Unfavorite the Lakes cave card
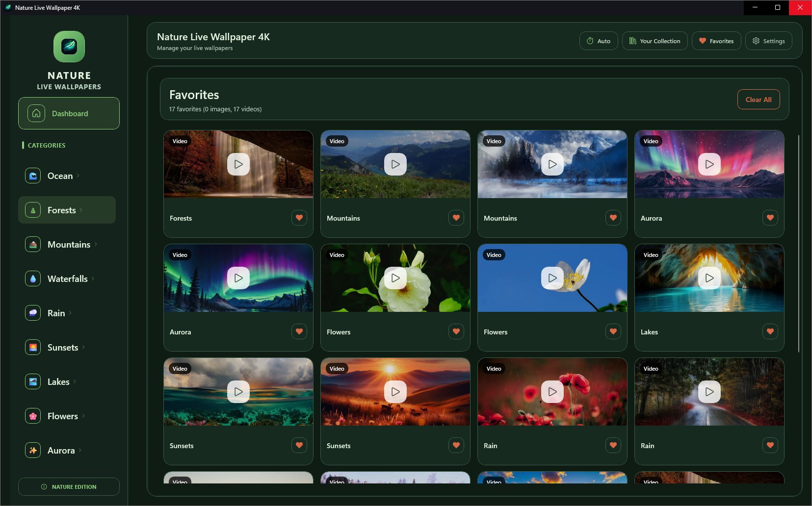The width and height of the screenshot is (812, 506). point(770,331)
